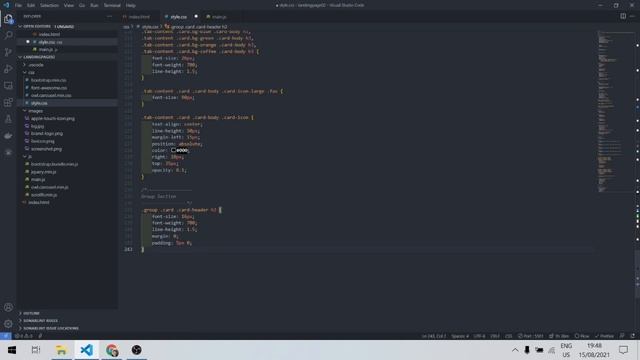
Task: Collapse the LANDINGPAGE02 folder section
Action: (68, 57)
